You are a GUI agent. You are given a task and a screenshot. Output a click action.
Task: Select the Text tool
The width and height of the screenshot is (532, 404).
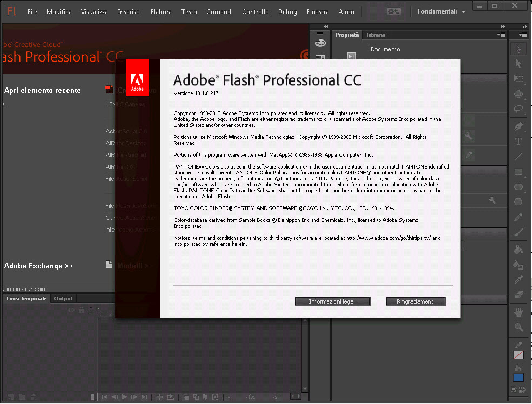[518, 141]
